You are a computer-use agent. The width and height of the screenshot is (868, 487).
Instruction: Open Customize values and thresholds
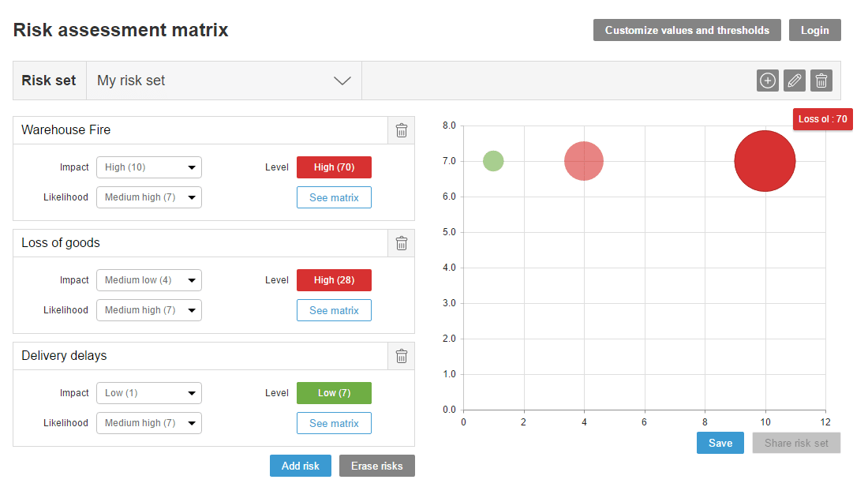687,30
